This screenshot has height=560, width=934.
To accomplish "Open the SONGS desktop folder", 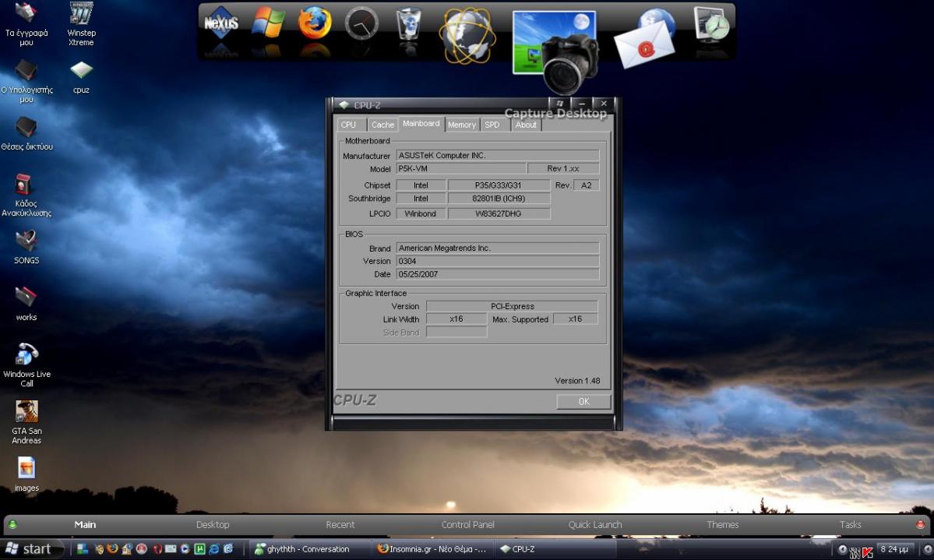I will point(26,247).
